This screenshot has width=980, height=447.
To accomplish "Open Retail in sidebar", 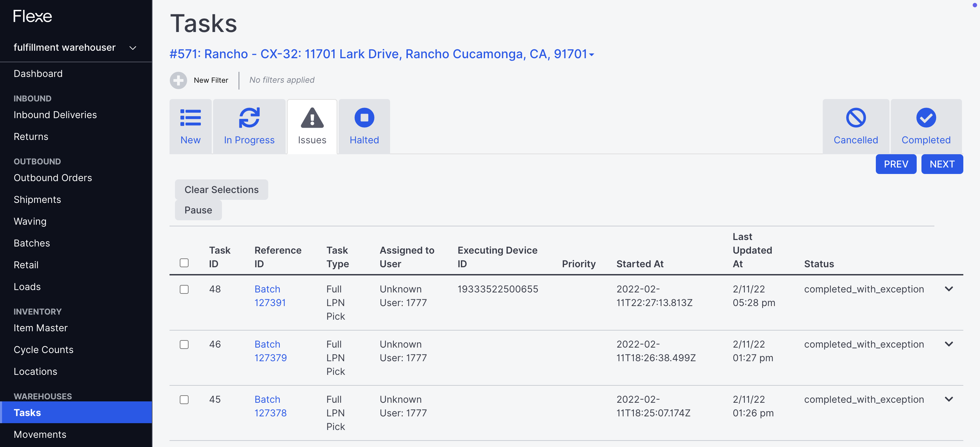I will 26,265.
